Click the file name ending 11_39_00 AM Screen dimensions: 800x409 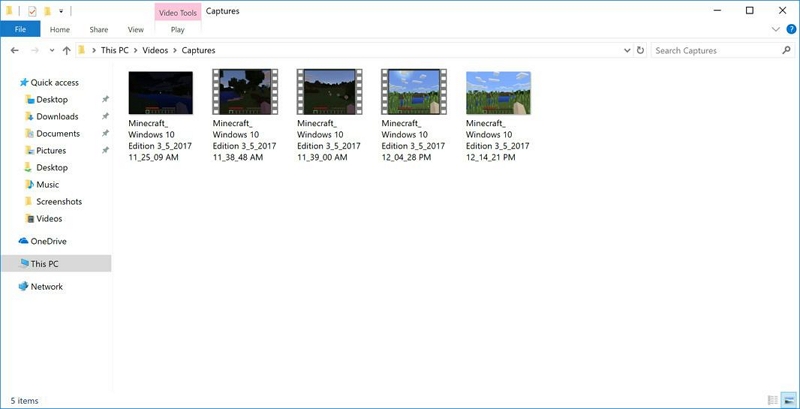pyautogui.click(x=329, y=140)
